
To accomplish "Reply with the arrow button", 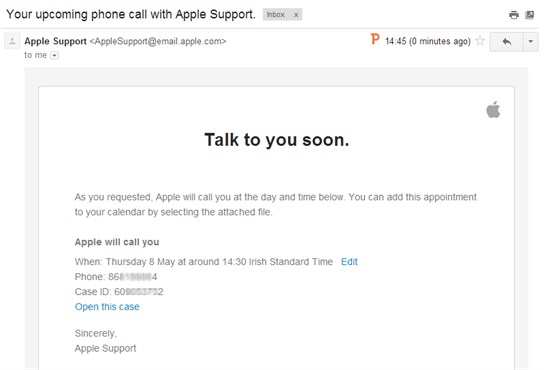I will pos(507,42).
